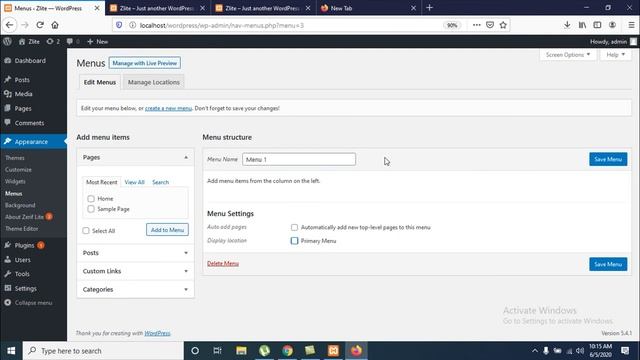Image resolution: width=640 pixels, height=360 pixels.
Task: Open the WordPress footer link
Action: 157,333
